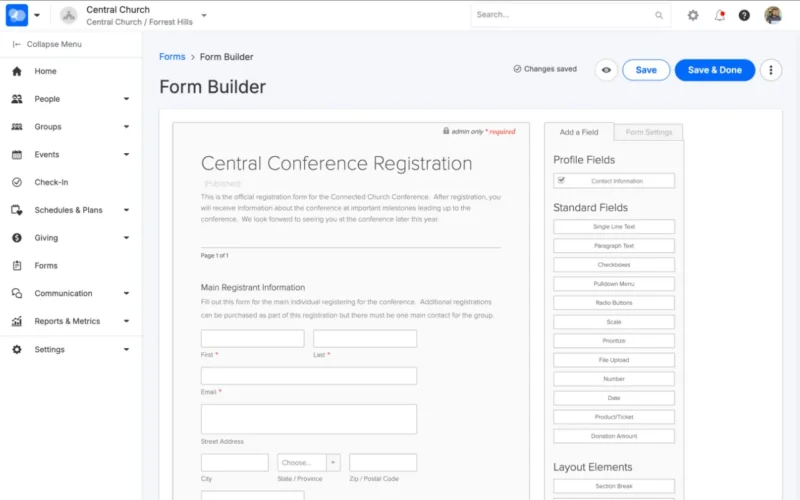Go to Forms via the breadcrumb link
The image size is (800, 500).
tap(172, 57)
